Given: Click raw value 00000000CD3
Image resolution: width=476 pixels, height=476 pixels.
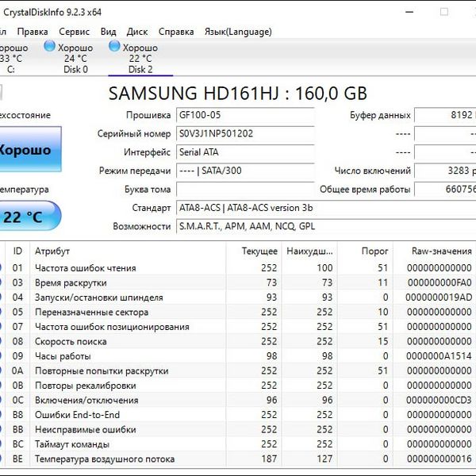Looking at the screenshot, I should 439,400.
